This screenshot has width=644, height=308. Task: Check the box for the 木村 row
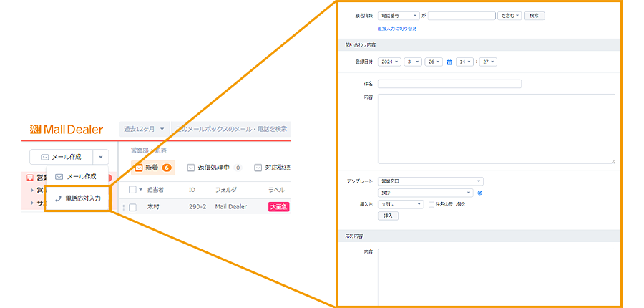pos(132,207)
